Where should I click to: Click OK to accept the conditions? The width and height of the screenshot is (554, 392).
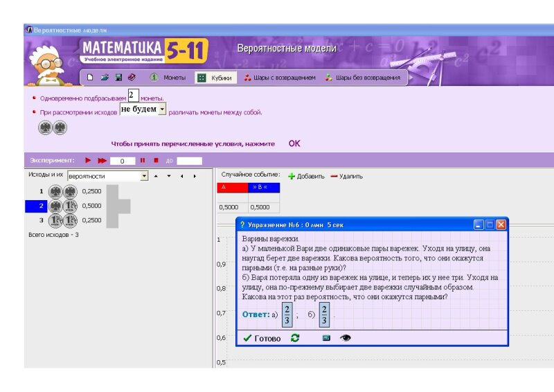click(294, 143)
